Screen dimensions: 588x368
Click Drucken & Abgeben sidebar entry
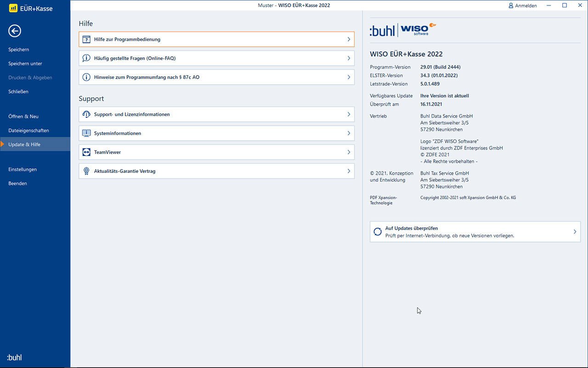pos(35,78)
